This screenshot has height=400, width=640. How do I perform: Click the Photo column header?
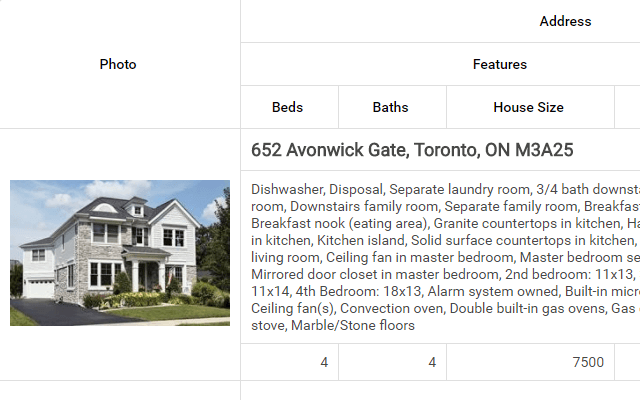[x=118, y=64]
